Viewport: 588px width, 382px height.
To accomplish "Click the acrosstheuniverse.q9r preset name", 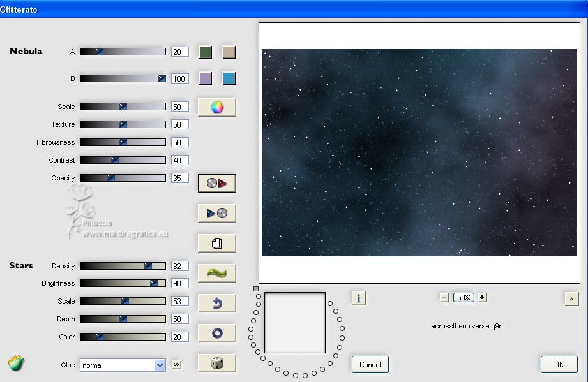I will [x=466, y=326].
